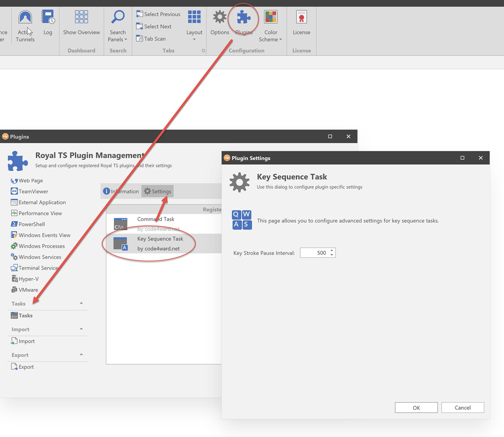The width and height of the screenshot is (504, 437).
Task: Collapse the Tasks section chevron
Action: pos(81,304)
